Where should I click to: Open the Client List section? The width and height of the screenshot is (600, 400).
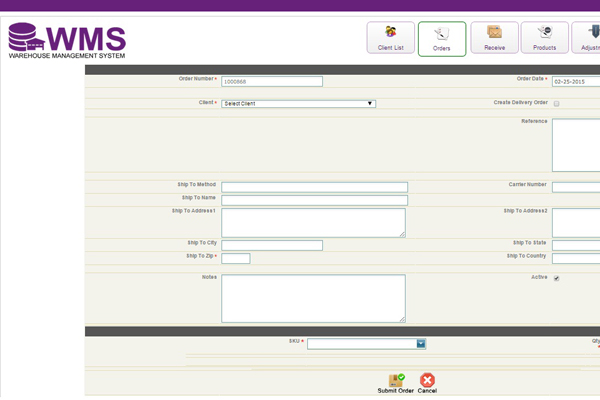click(391, 38)
